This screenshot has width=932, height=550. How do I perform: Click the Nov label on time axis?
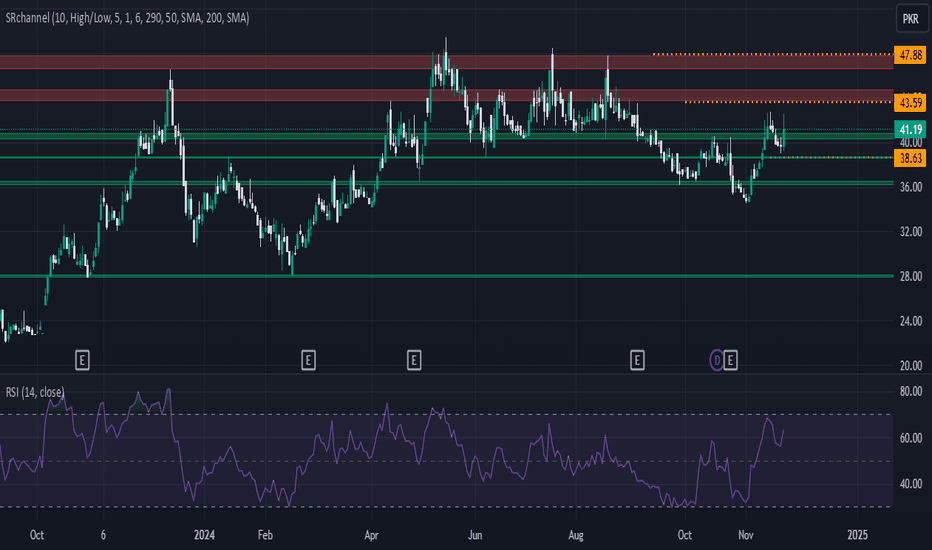pos(746,535)
